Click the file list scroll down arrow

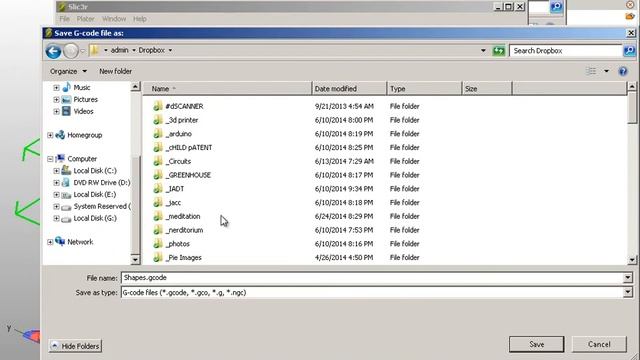[632, 260]
